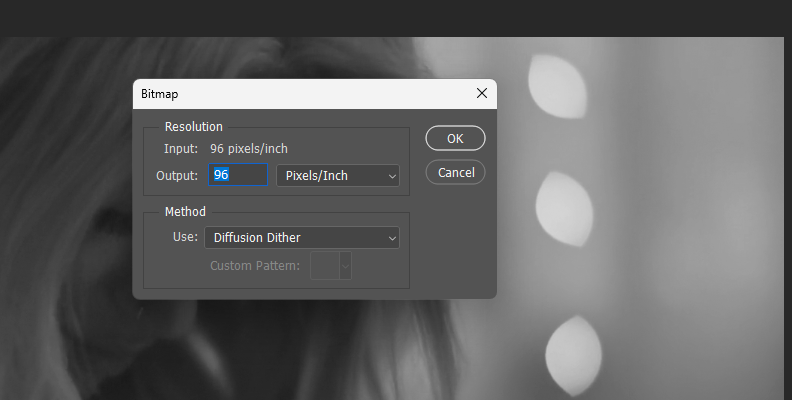Select the Method group heading
Image resolution: width=792 pixels, height=400 pixels.
(x=185, y=212)
